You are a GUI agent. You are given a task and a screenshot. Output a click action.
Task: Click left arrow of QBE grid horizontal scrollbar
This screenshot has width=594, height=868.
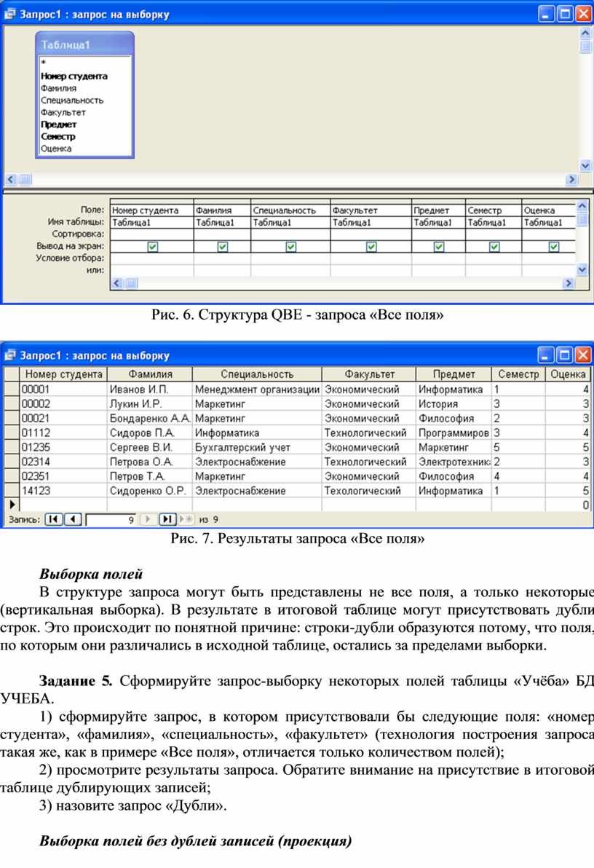pyautogui.click(x=116, y=283)
